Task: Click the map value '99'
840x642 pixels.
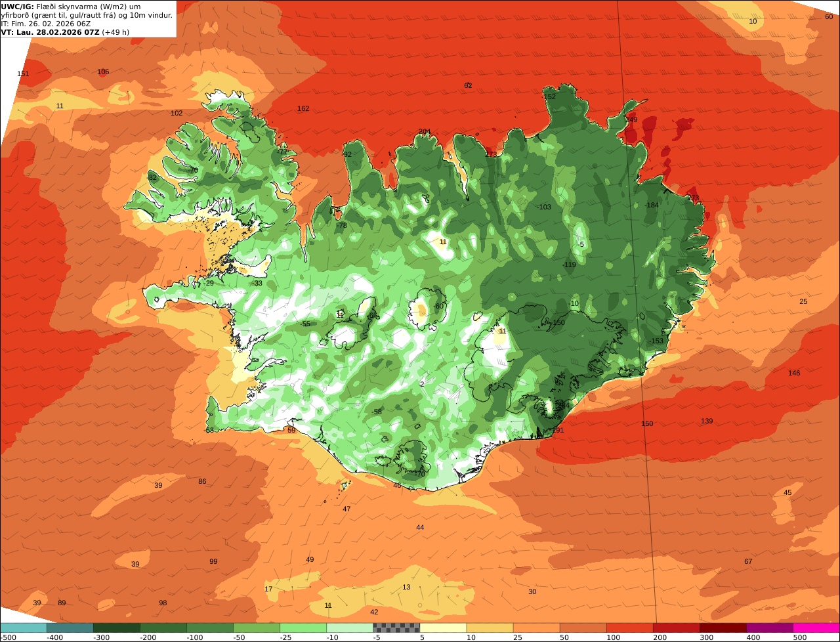Action: point(213,561)
